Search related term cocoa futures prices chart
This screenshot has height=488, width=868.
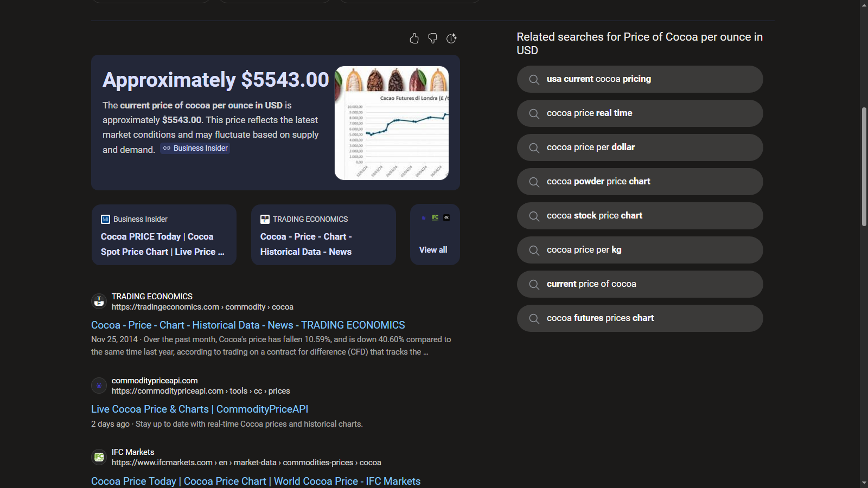(640, 318)
